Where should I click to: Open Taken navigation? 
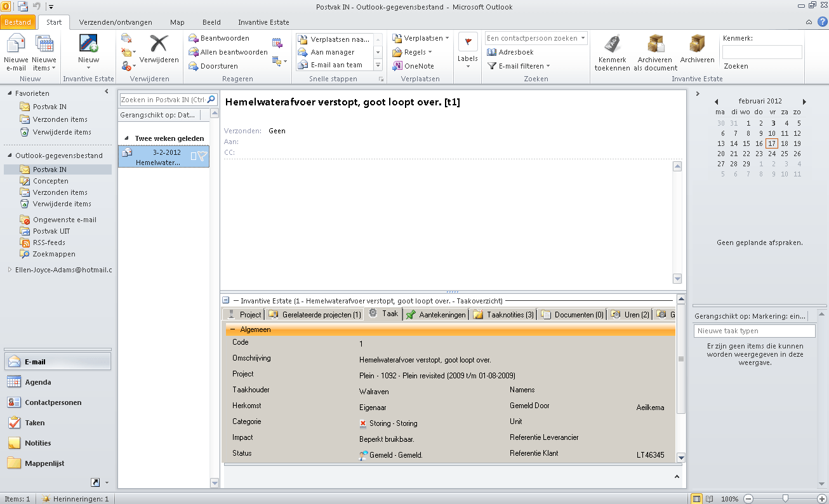(x=58, y=423)
